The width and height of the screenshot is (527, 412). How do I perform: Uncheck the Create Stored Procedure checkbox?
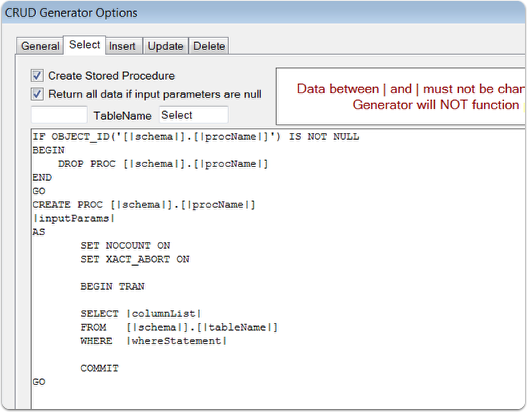37,76
